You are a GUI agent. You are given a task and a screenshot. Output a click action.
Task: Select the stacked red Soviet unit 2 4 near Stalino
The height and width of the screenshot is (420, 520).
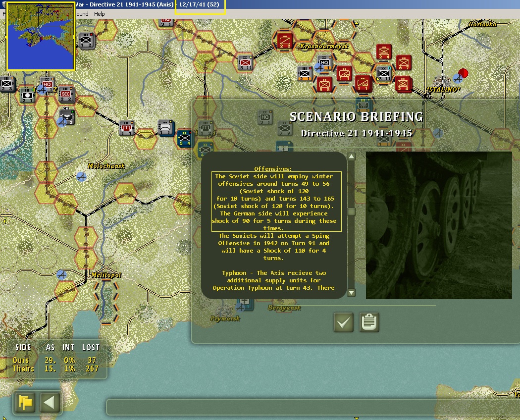(404, 84)
